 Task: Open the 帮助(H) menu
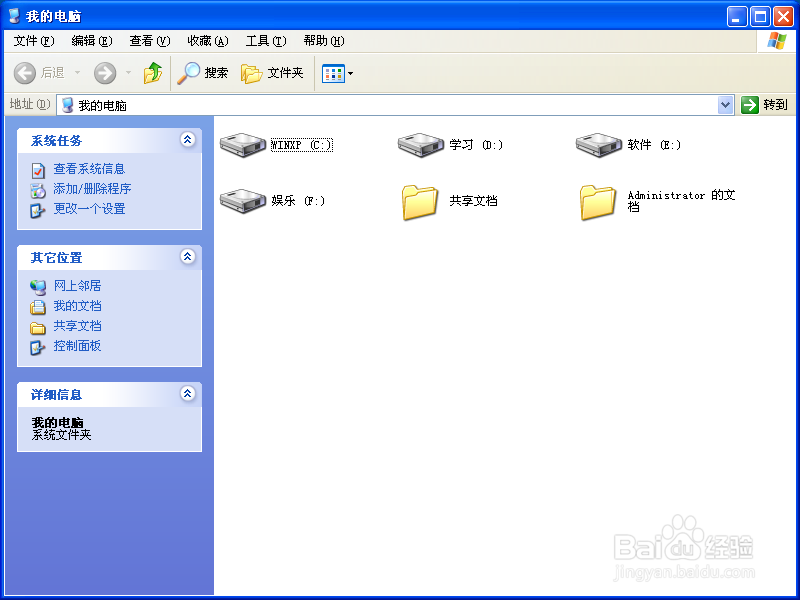point(324,41)
